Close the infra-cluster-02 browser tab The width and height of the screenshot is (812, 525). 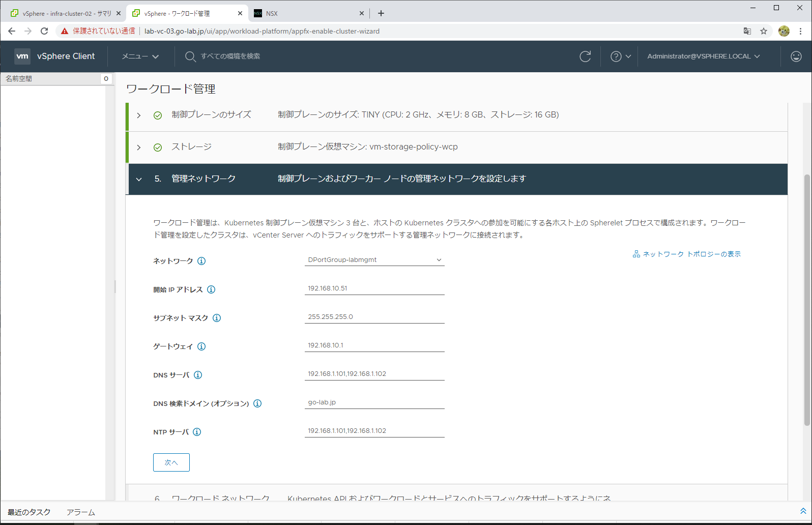pos(119,13)
